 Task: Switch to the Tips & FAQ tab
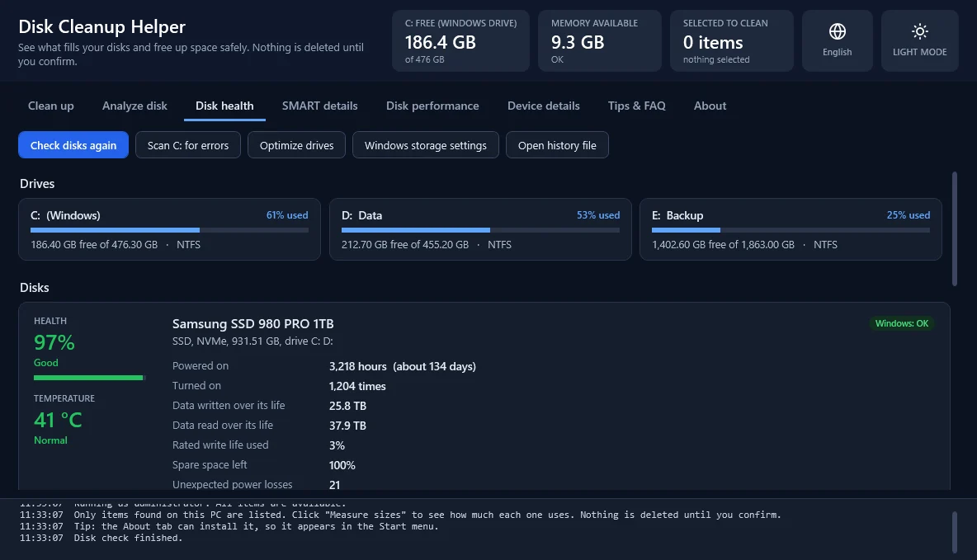click(x=637, y=106)
